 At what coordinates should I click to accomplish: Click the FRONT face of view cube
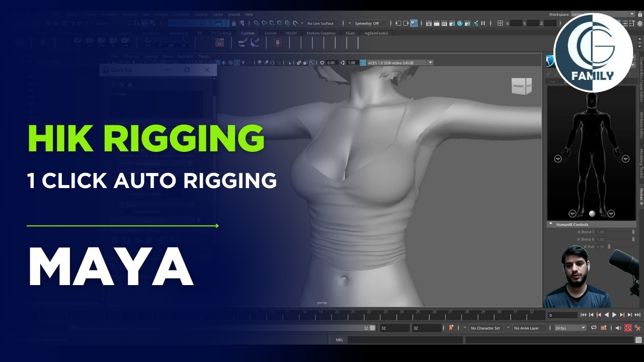(x=519, y=86)
